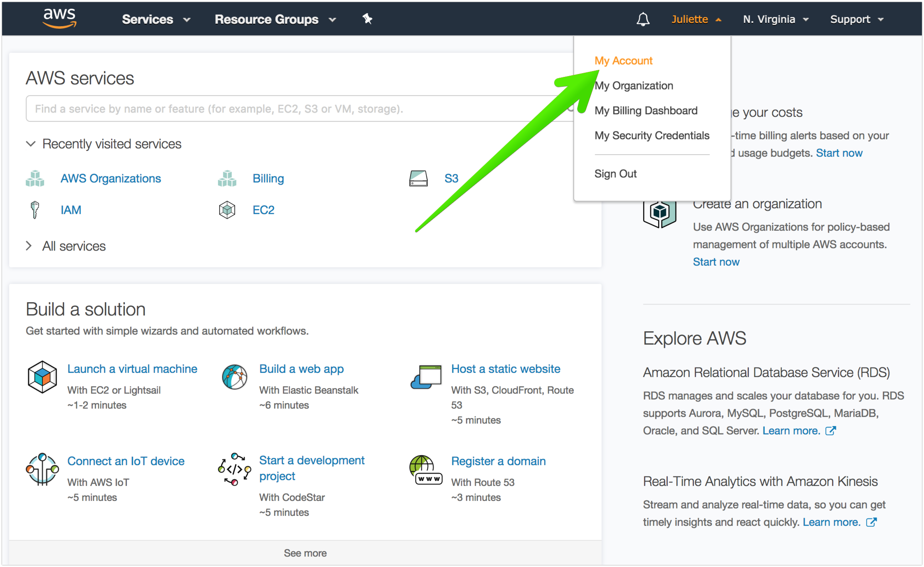This screenshot has width=924, height=567.
Task: Click the Build a web app globe icon
Action: coord(235,377)
